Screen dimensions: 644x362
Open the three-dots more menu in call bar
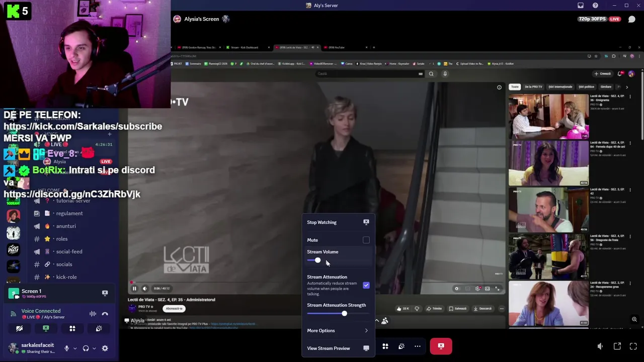418,346
